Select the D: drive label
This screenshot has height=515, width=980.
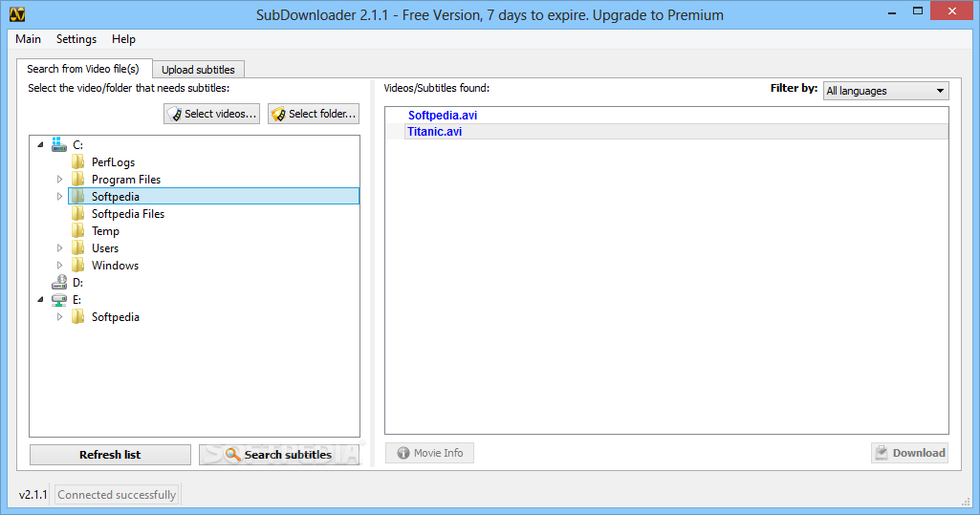tap(77, 282)
